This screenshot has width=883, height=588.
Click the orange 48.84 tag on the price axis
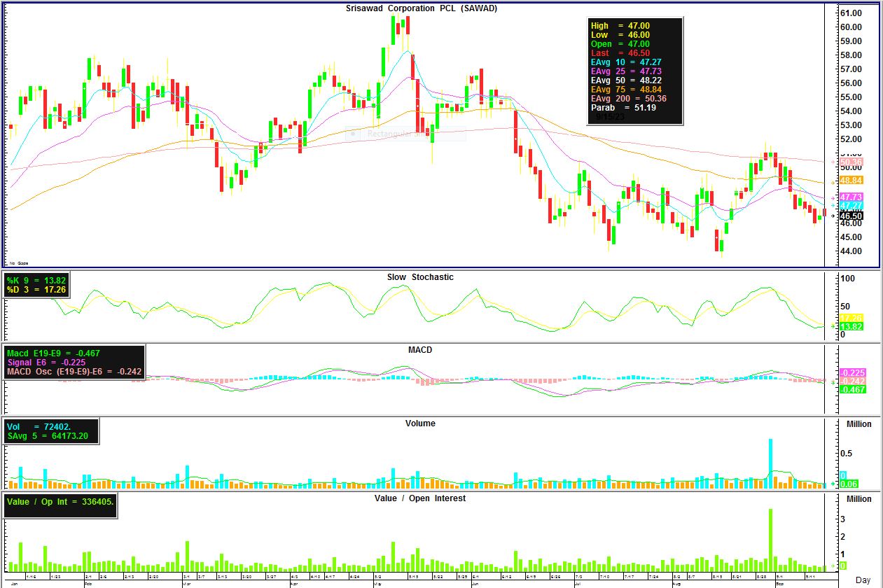click(851, 181)
